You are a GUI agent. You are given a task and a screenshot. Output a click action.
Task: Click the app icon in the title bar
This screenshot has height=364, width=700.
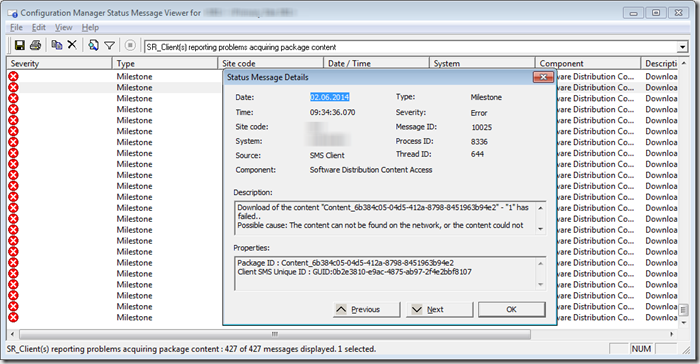tap(12, 13)
